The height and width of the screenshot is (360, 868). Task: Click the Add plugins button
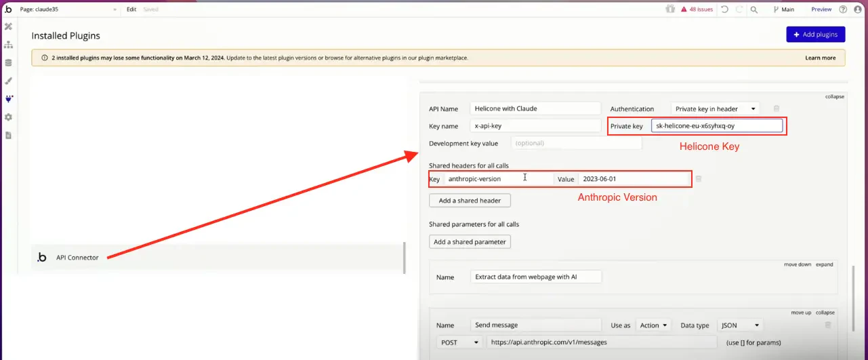point(816,34)
